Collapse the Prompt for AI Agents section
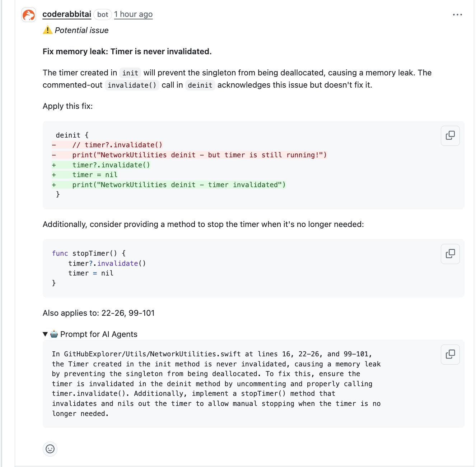Viewport: 476px width, 467px height. tap(45, 334)
